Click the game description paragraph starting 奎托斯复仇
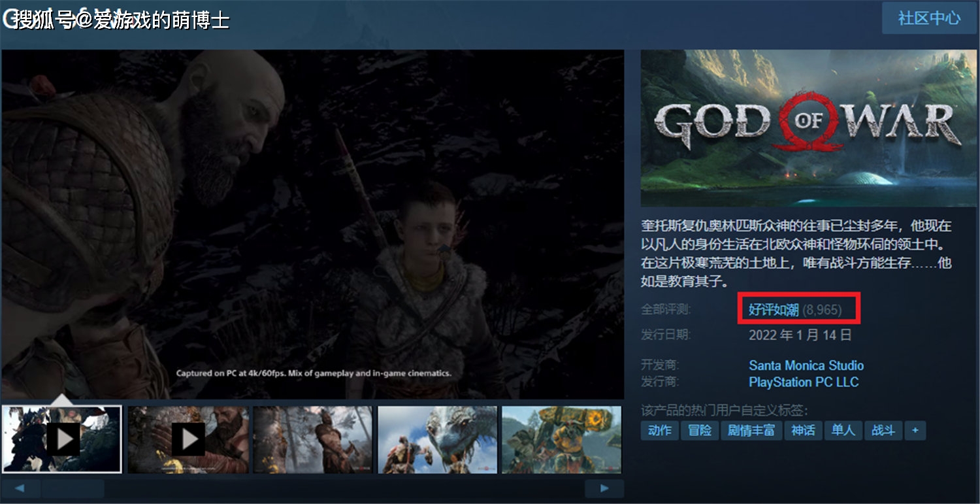Viewport: 980px width, 504px height. (796, 254)
